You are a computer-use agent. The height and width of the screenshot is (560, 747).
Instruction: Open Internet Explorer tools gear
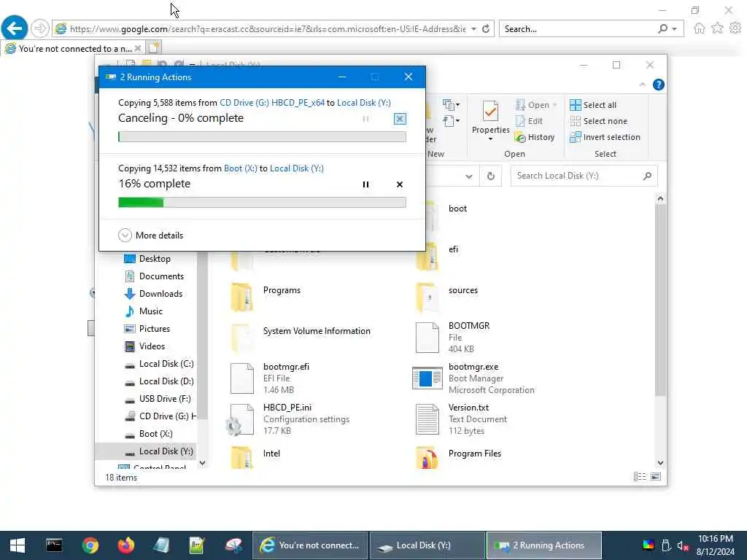pos(735,28)
